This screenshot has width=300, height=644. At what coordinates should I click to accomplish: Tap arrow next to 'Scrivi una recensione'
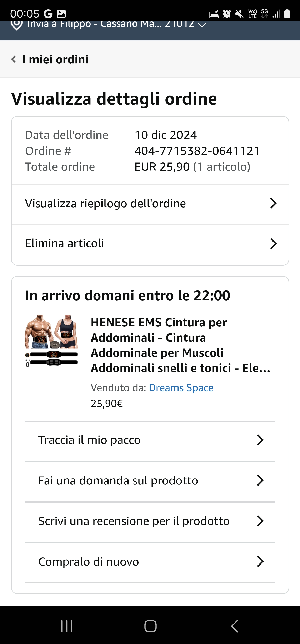[260, 521]
